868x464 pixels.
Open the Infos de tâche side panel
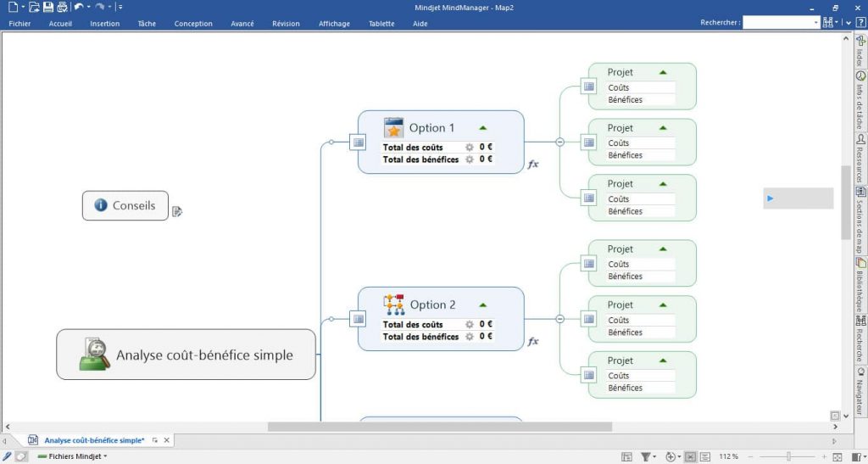pyautogui.click(x=860, y=100)
